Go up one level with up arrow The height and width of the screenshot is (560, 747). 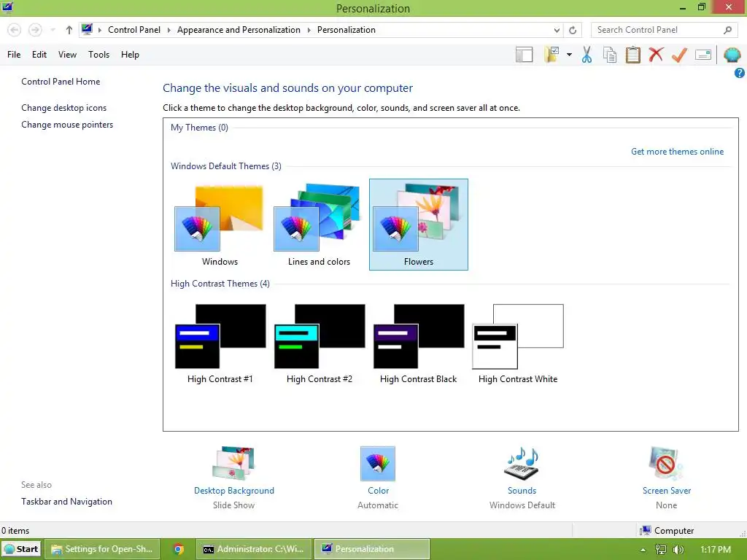pyautogui.click(x=69, y=30)
